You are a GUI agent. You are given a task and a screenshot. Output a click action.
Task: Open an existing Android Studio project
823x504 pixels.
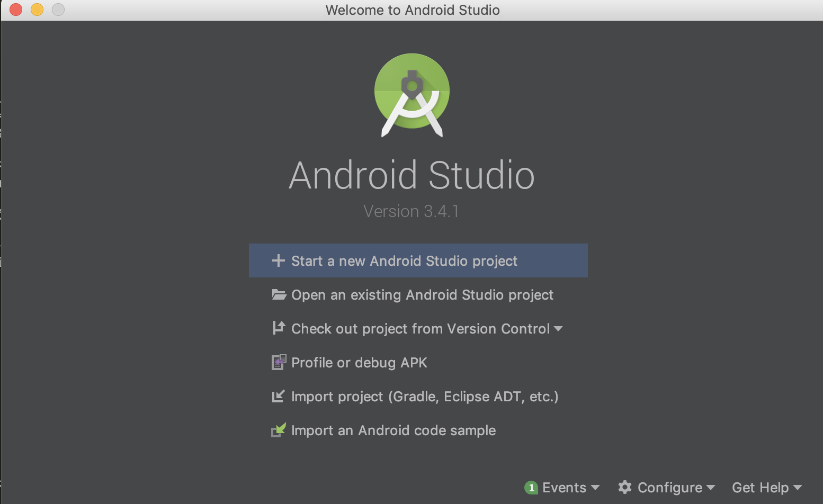tap(418, 294)
